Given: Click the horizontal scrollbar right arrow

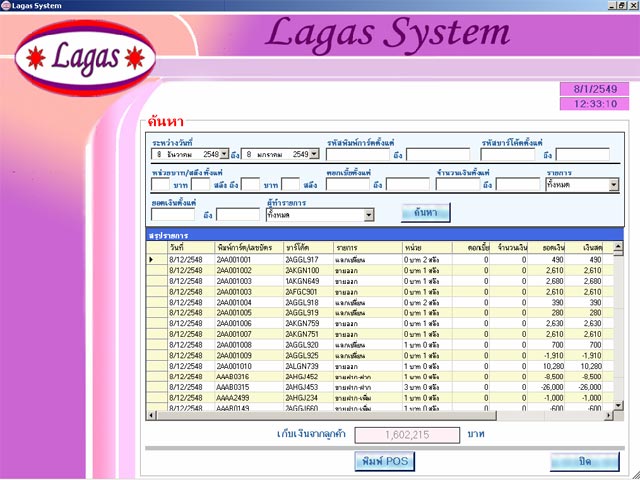Looking at the screenshot, I should pos(609,416).
